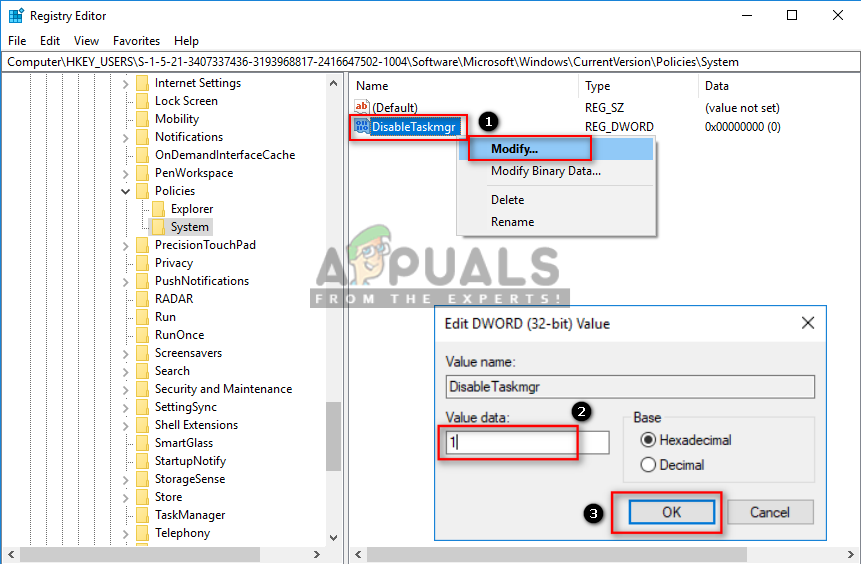Click the TaskManager folder icon
The image size is (861, 564).
(142, 515)
